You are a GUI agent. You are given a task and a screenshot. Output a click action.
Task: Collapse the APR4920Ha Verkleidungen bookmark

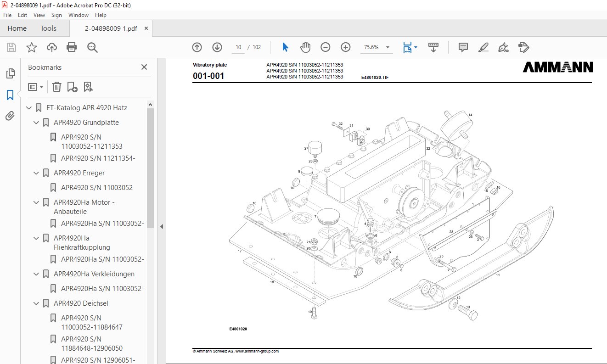pyautogui.click(x=37, y=274)
